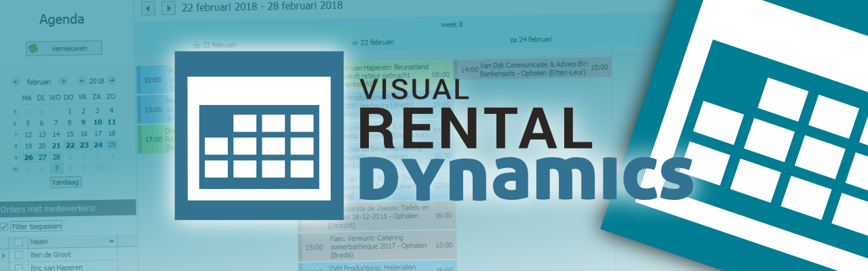Viewport: 868px width, 271px height.
Task: Select date 23 in mini calendar
Action: pos(83,144)
